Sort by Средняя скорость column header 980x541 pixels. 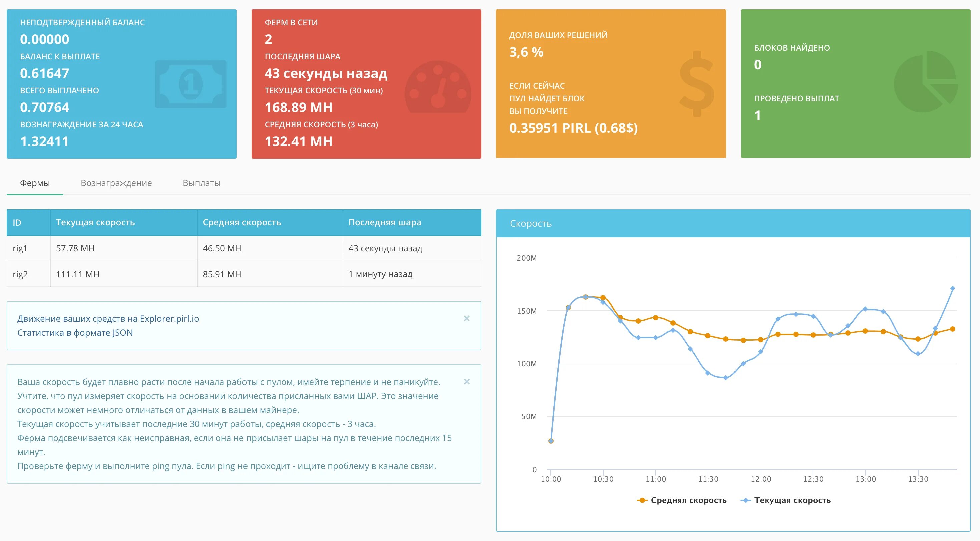pos(241,222)
